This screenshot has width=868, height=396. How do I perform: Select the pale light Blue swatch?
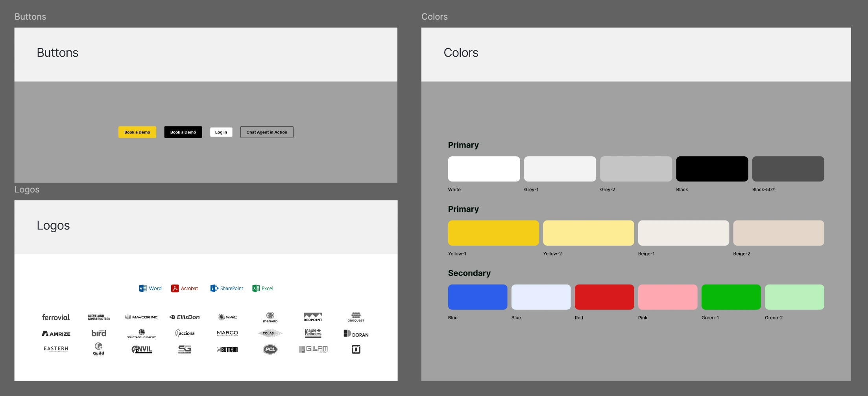pos(541,297)
